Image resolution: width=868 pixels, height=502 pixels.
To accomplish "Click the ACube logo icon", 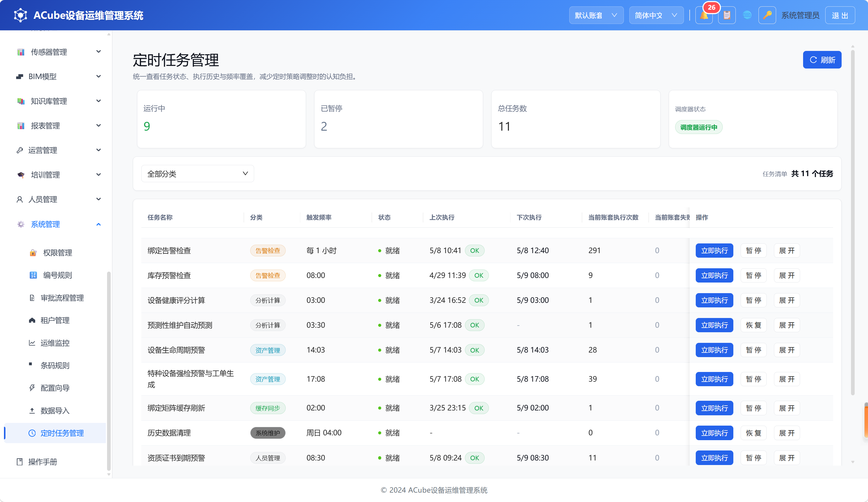I will click(20, 15).
